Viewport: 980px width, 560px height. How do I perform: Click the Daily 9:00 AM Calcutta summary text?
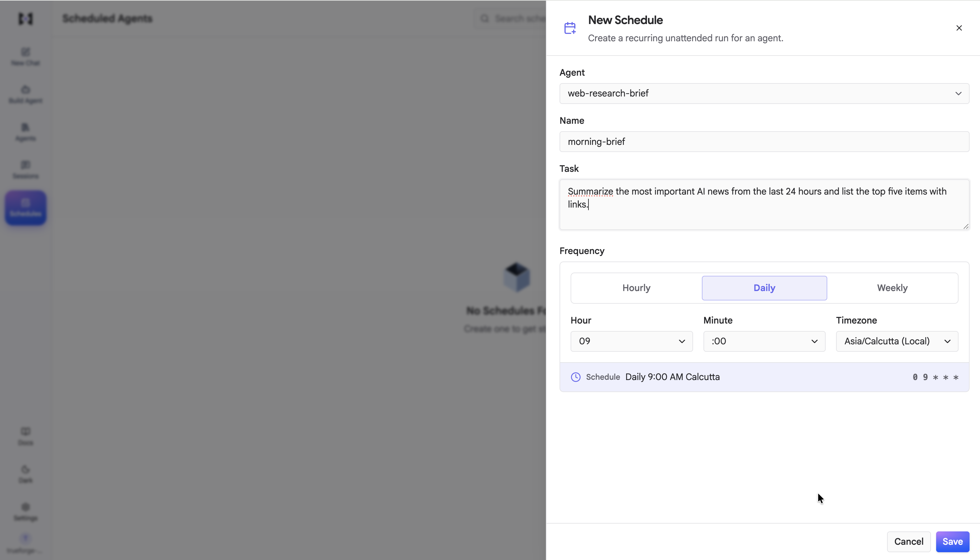click(x=672, y=377)
